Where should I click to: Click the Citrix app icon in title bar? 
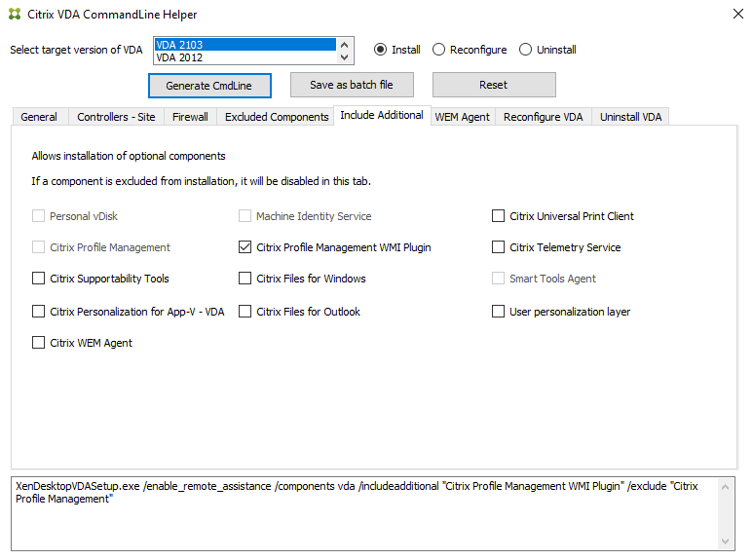tap(15, 14)
